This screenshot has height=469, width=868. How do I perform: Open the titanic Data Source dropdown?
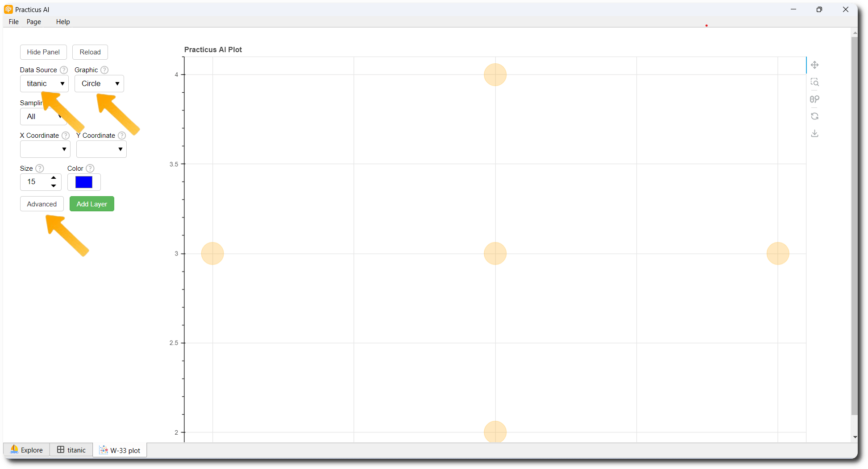tap(44, 84)
